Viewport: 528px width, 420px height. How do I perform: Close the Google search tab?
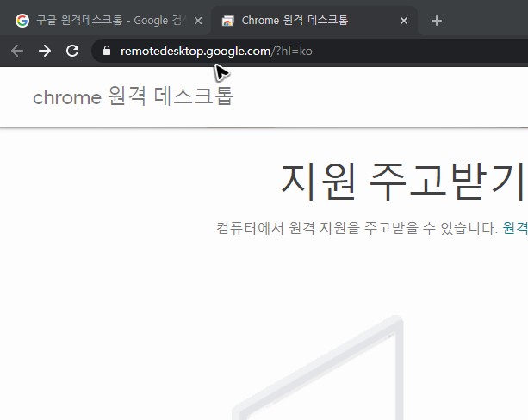click(x=198, y=21)
